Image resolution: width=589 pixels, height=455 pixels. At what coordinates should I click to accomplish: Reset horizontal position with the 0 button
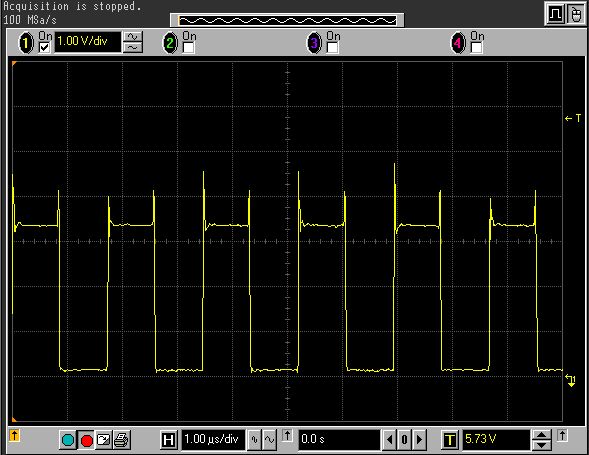pyautogui.click(x=404, y=440)
